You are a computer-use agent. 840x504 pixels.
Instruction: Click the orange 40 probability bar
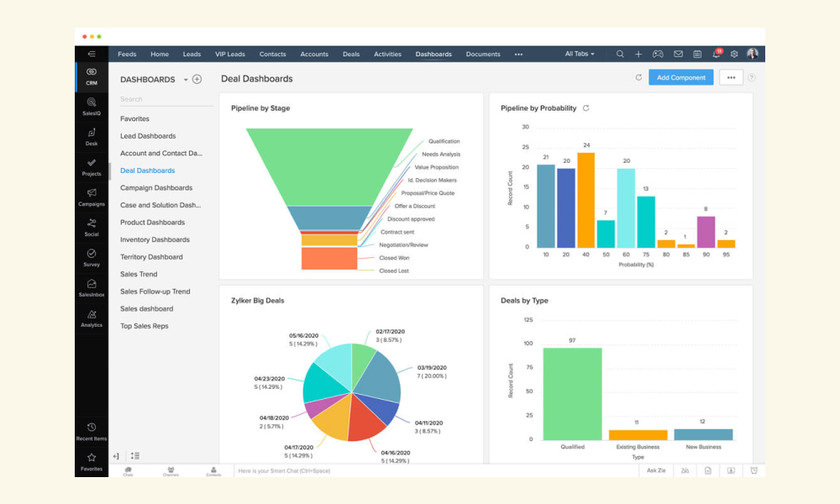point(585,200)
